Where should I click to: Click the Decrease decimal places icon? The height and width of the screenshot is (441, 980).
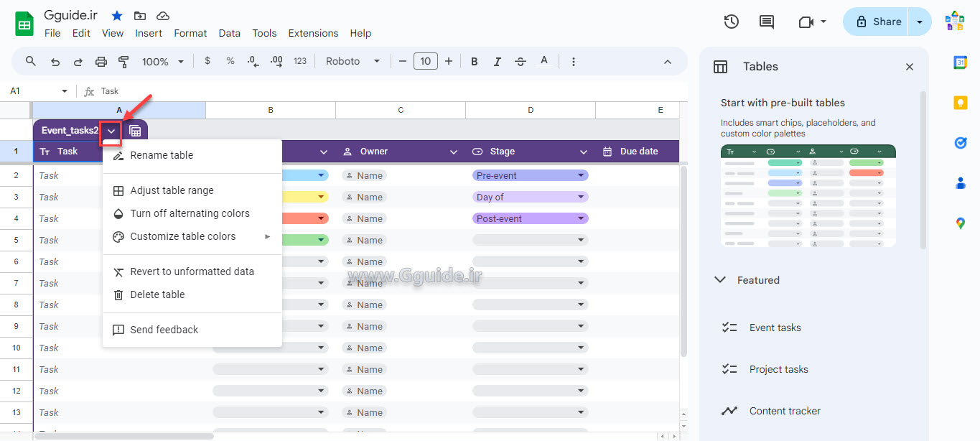click(x=252, y=61)
